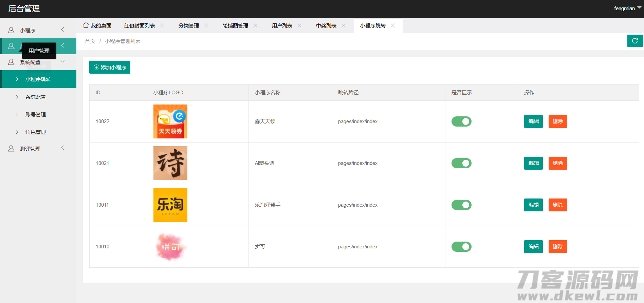Viewport: 644px width, 303px height.
Task: Click the user icon beside 测评管理
Action: click(x=11, y=149)
